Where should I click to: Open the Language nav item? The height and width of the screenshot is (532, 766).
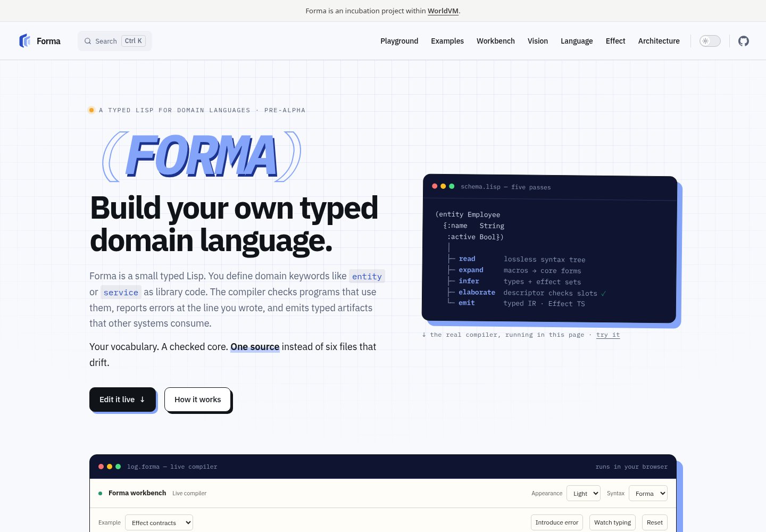tap(577, 41)
